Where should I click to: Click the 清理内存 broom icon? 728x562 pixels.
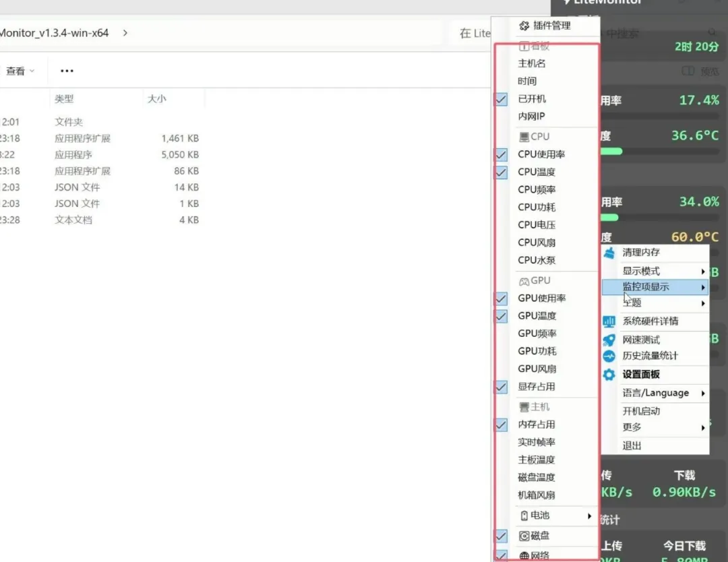click(x=609, y=252)
